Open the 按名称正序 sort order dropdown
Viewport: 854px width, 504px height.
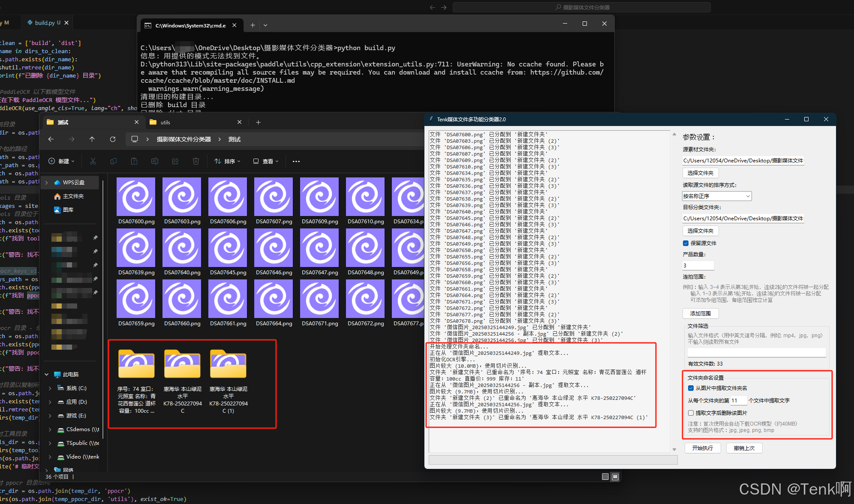[717, 196]
